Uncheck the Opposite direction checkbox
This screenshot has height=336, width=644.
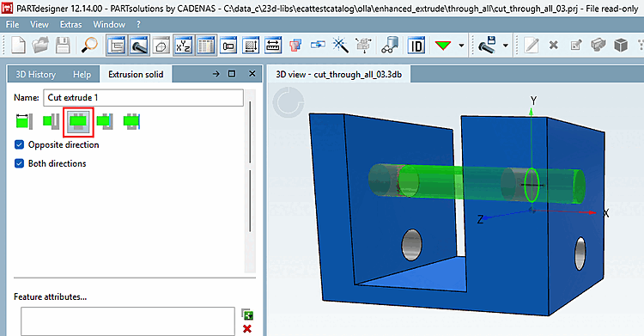(x=19, y=144)
